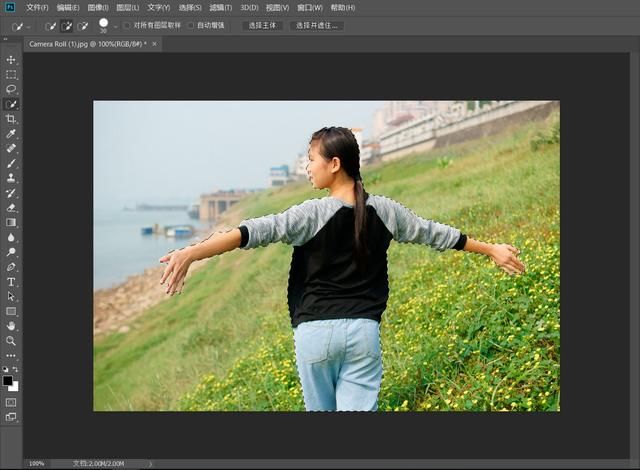Select the Clone Stamp tool
640x470 pixels.
(x=11, y=178)
